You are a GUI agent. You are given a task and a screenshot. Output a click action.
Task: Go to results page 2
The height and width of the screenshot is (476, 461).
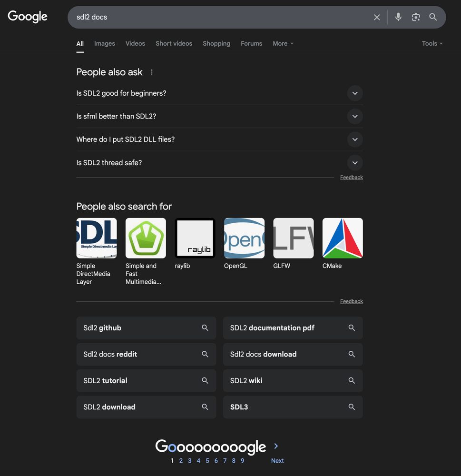(x=181, y=460)
